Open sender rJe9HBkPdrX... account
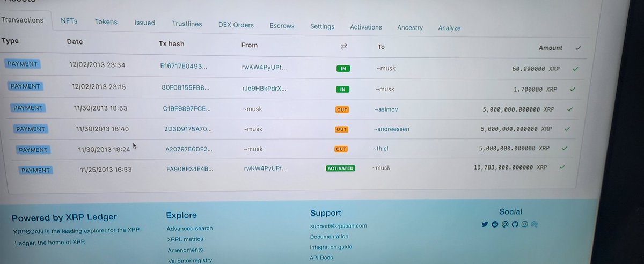 click(x=265, y=88)
